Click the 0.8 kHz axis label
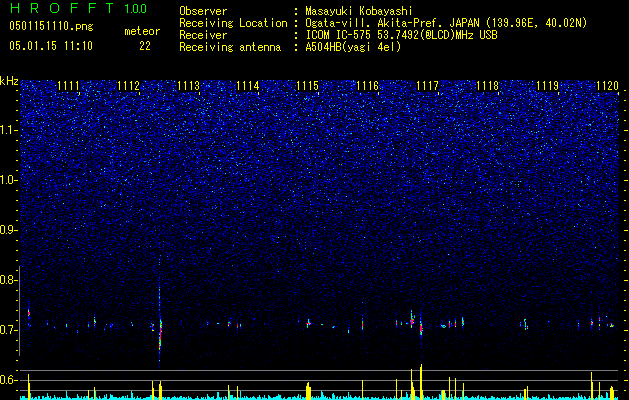629x400 pixels. (8, 280)
